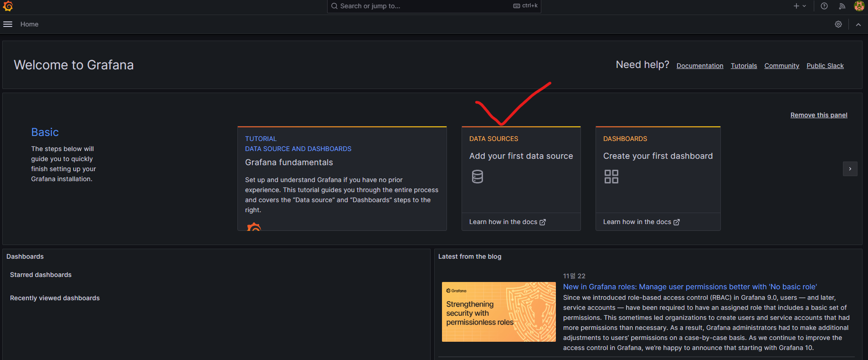Image resolution: width=868 pixels, height=360 pixels.
Task: Open the Documentation link
Action: [x=700, y=66]
